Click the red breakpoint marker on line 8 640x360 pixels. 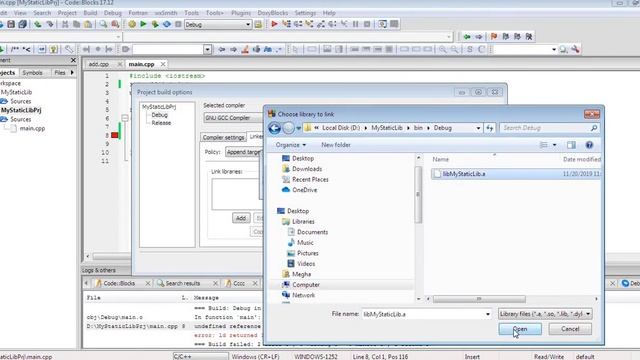pyautogui.click(x=115, y=135)
